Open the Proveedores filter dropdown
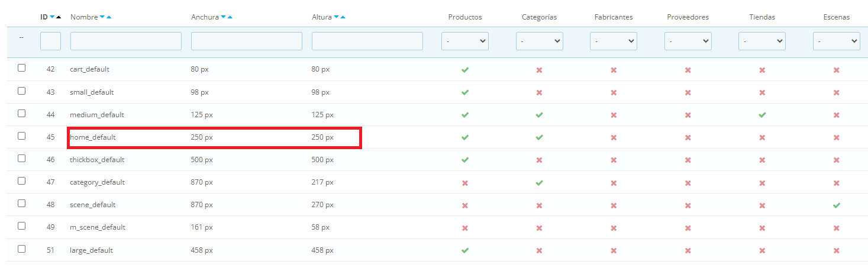Viewport: 868px width, 274px height. [688, 41]
